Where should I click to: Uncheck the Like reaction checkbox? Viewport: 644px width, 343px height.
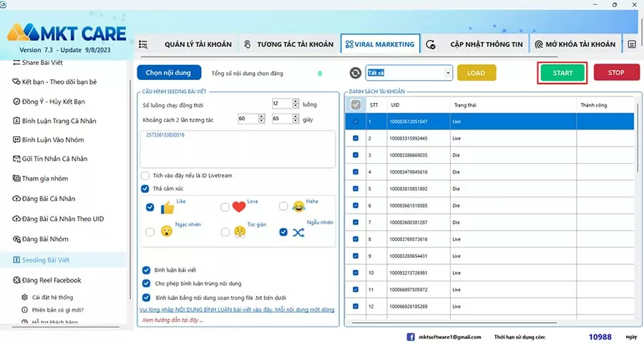tap(150, 207)
